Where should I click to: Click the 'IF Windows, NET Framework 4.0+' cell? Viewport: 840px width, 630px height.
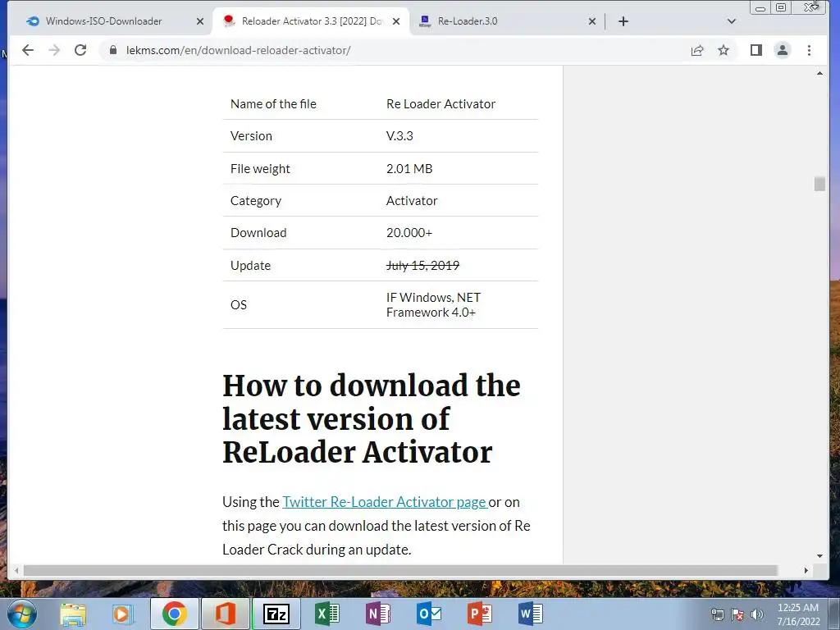pyautogui.click(x=433, y=305)
